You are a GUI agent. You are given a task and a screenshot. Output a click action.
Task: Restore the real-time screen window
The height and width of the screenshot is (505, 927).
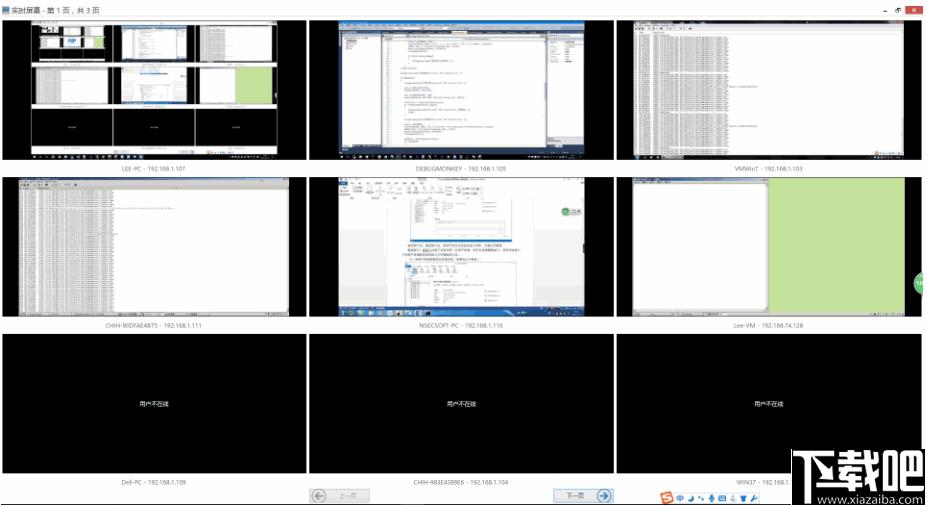[898, 10]
